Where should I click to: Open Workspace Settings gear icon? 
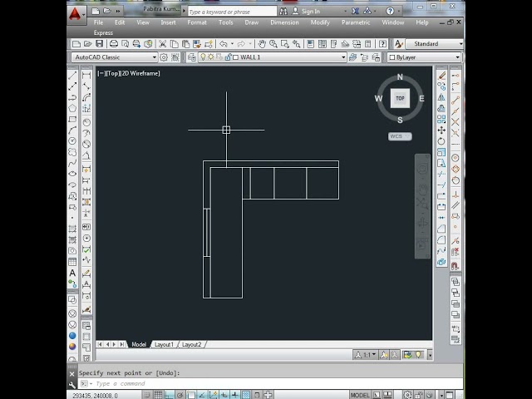(x=164, y=57)
